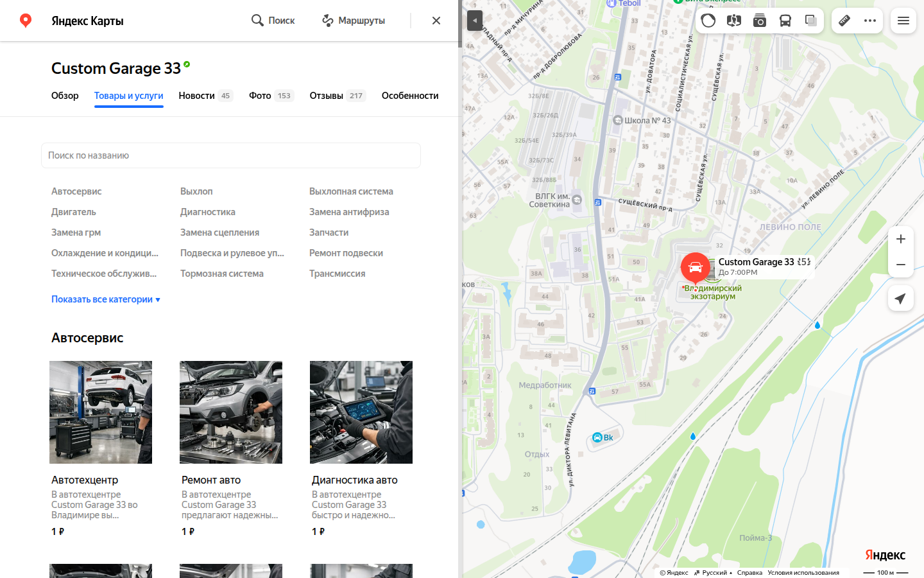Click the Яндекс logo on the map
Screen dimensions: 924x578
point(885,555)
